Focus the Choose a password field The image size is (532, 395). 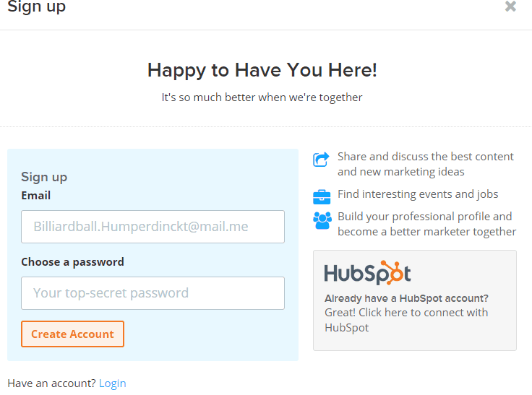tap(153, 293)
